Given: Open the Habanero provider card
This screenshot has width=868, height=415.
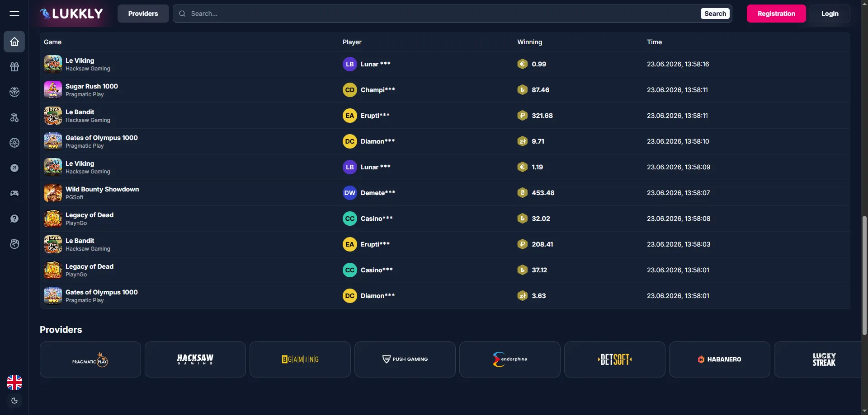Looking at the screenshot, I should (720, 359).
